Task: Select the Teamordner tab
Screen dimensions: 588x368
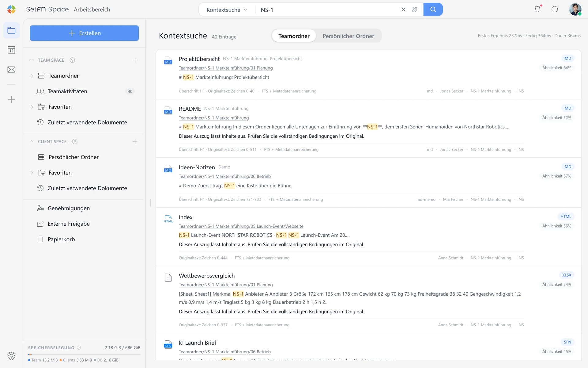Action: pos(294,36)
